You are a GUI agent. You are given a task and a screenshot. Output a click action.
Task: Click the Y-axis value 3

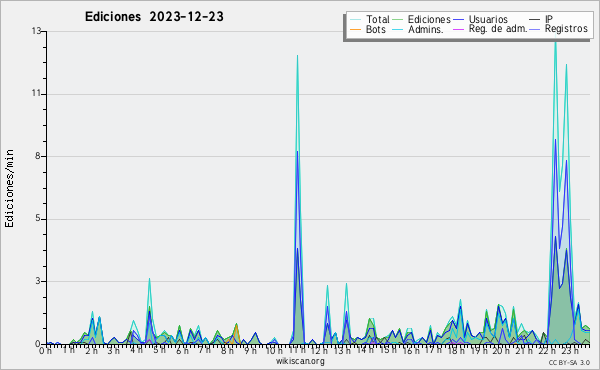38,281
